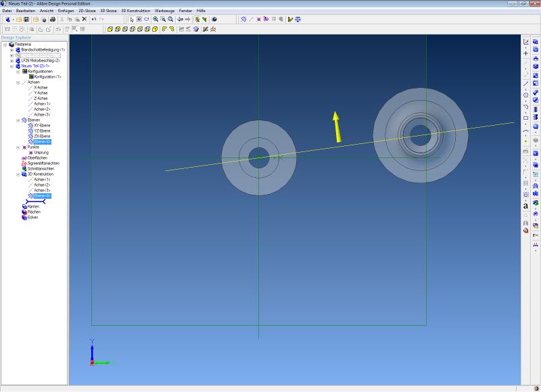Select the Line sketch tool

click(526, 84)
